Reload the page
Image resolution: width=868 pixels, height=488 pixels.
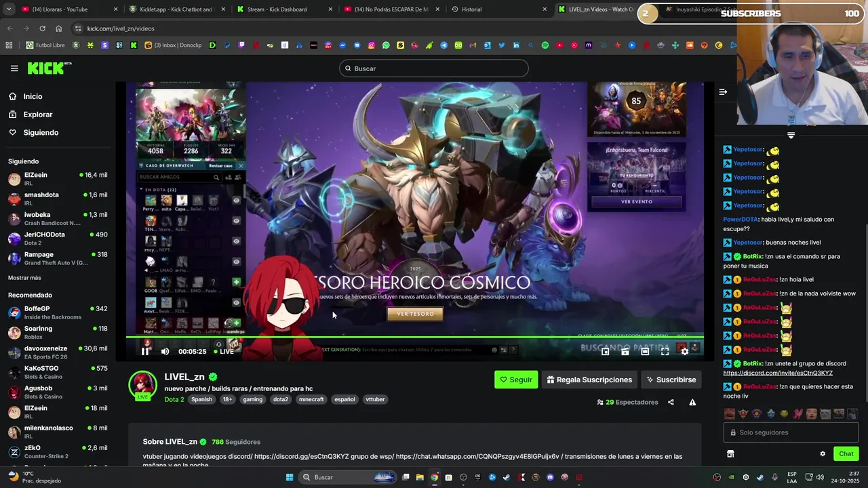pyautogui.click(x=42, y=28)
